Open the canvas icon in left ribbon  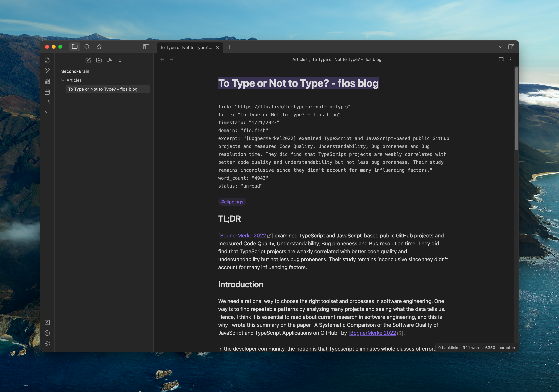coord(47,81)
